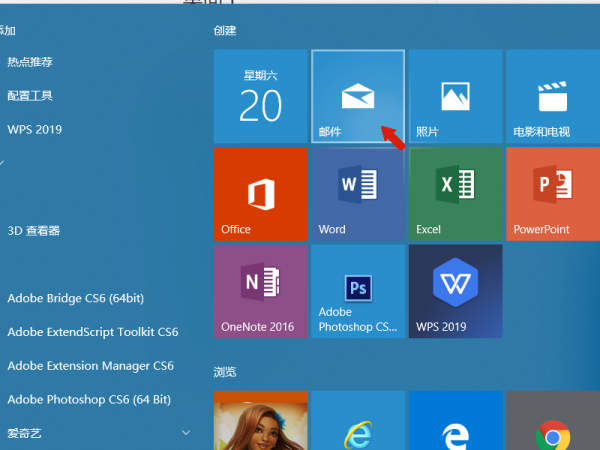Launch the Microsoft Edge tile
Image resolution: width=600 pixels, height=450 pixels.
click(455, 422)
